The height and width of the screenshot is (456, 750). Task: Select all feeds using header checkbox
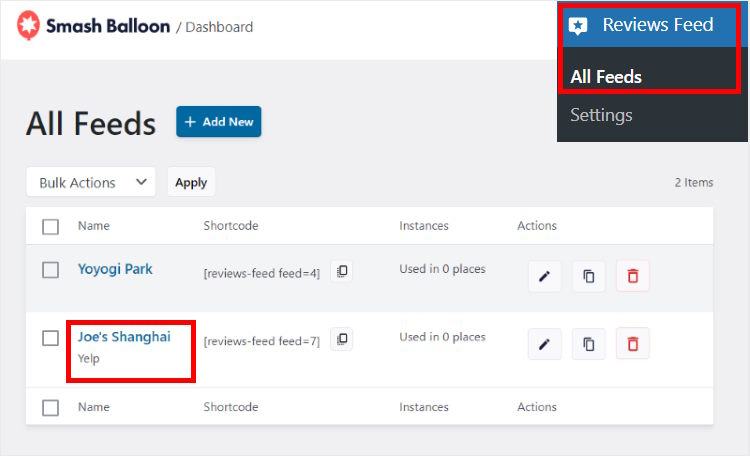51,226
